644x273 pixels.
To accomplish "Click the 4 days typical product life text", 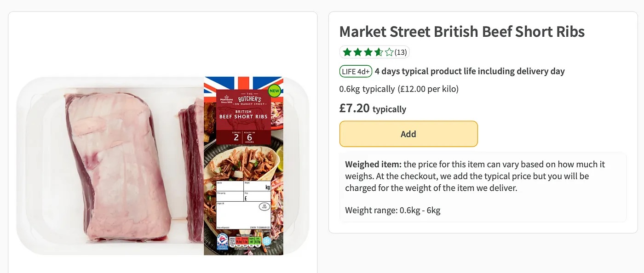I will pyautogui.click(x=470, y=71).
